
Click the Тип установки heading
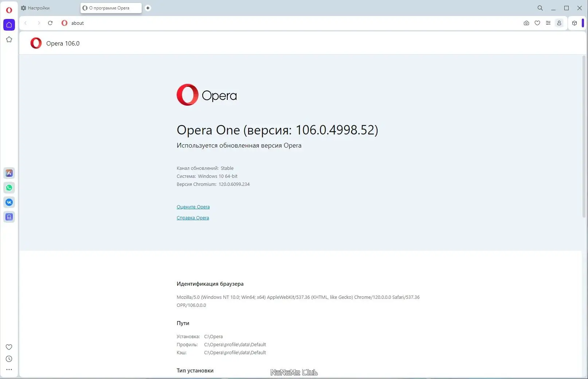pyautogui.click(x=195, y=370)
